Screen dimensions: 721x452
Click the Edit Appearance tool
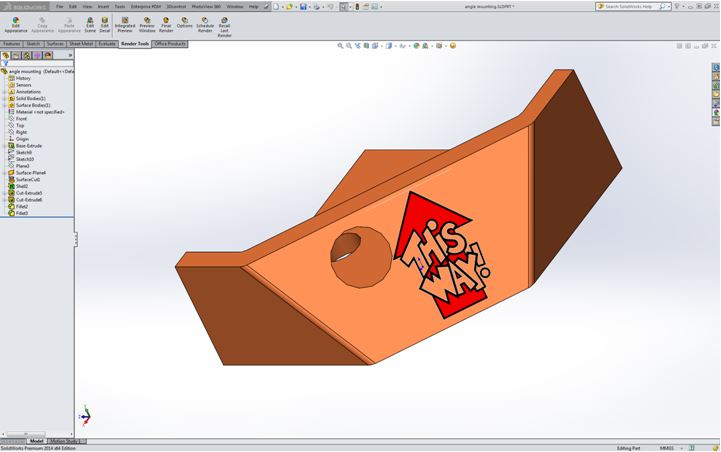(15, 23)
